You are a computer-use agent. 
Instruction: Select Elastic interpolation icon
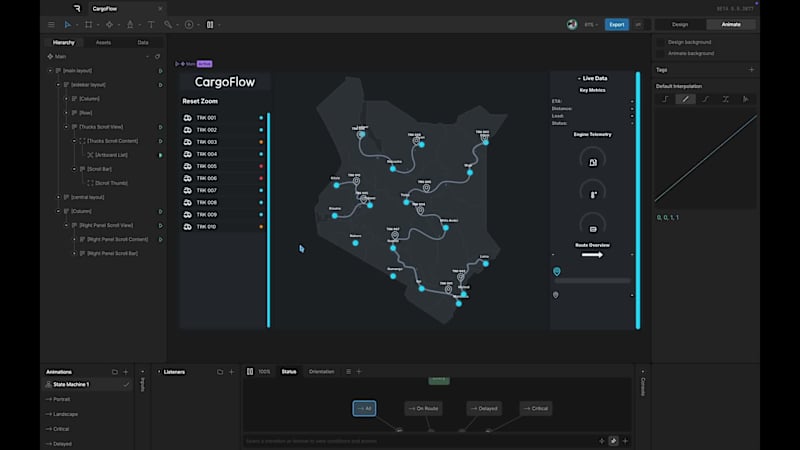(x=726, y=99)
